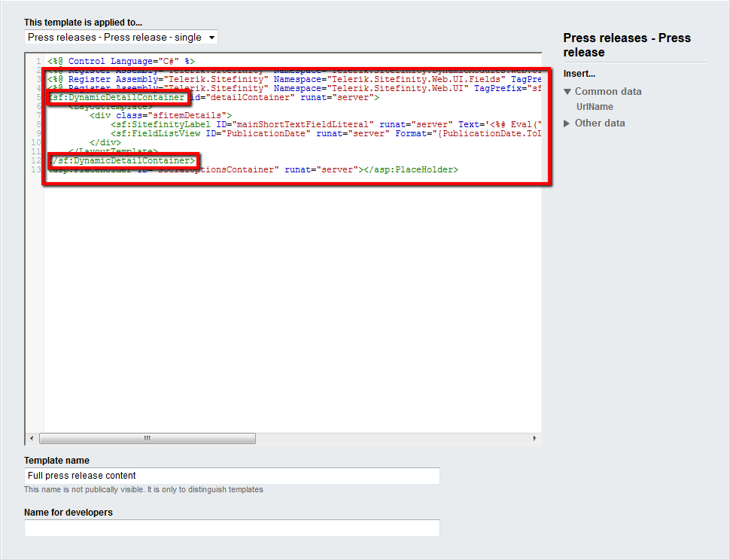
Task: Collapse the Common data section
Action: [567, 92]
